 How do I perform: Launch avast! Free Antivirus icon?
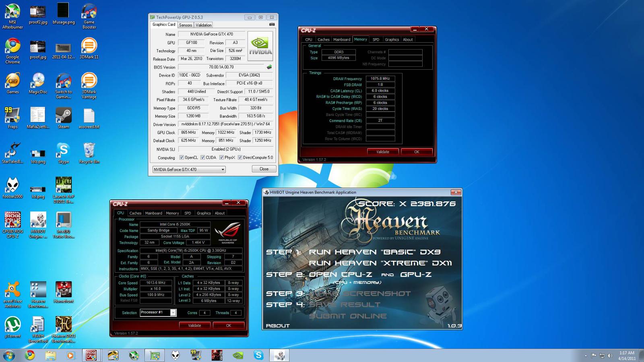12,295
